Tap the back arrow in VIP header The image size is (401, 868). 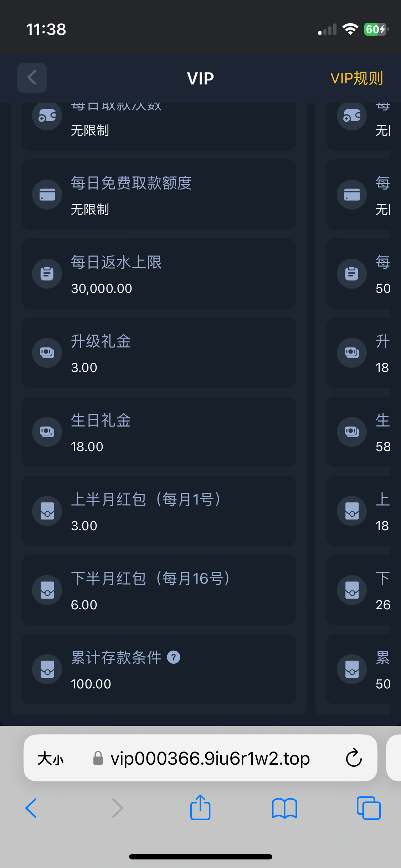click(x=32, y=78)
